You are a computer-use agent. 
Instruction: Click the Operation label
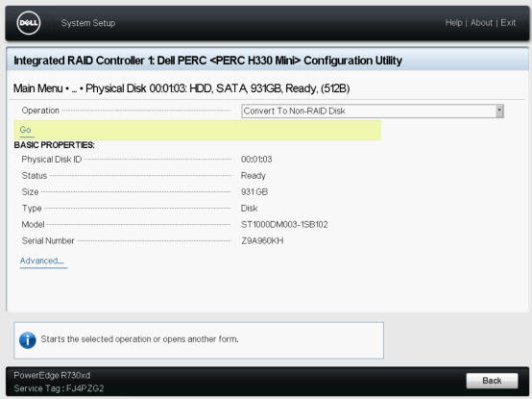40,111
